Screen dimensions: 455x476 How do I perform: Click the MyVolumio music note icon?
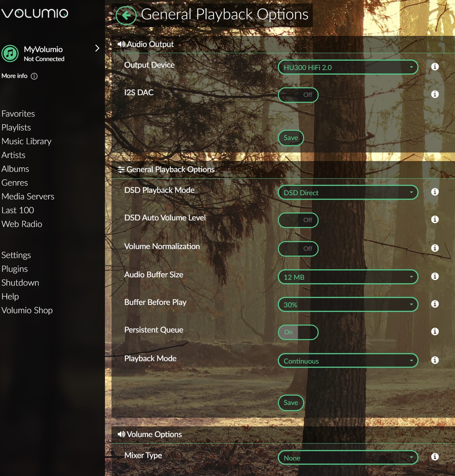pyautogui.click(x=10, y=53)
